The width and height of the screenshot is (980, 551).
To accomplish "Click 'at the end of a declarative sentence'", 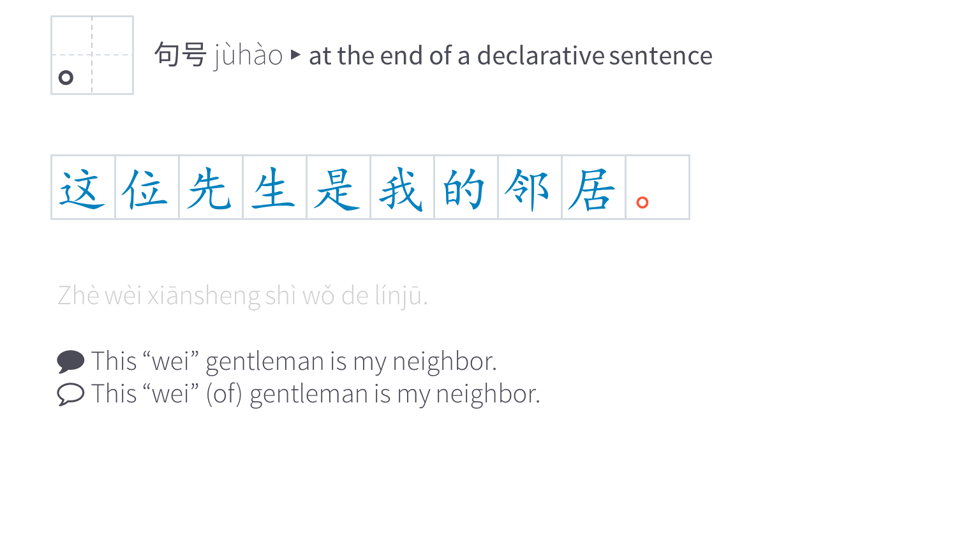I will click(510, 55).
